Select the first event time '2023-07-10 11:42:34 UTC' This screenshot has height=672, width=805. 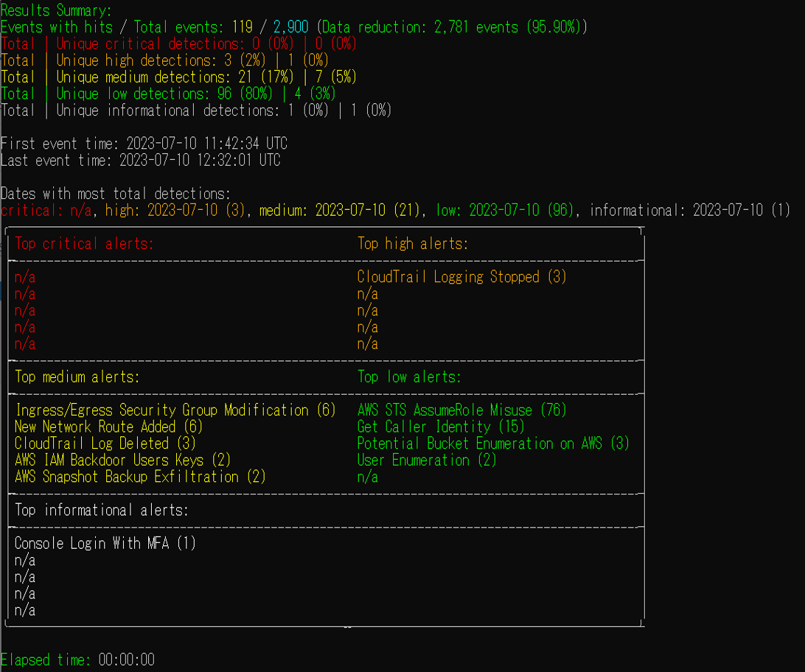(207, 143)
